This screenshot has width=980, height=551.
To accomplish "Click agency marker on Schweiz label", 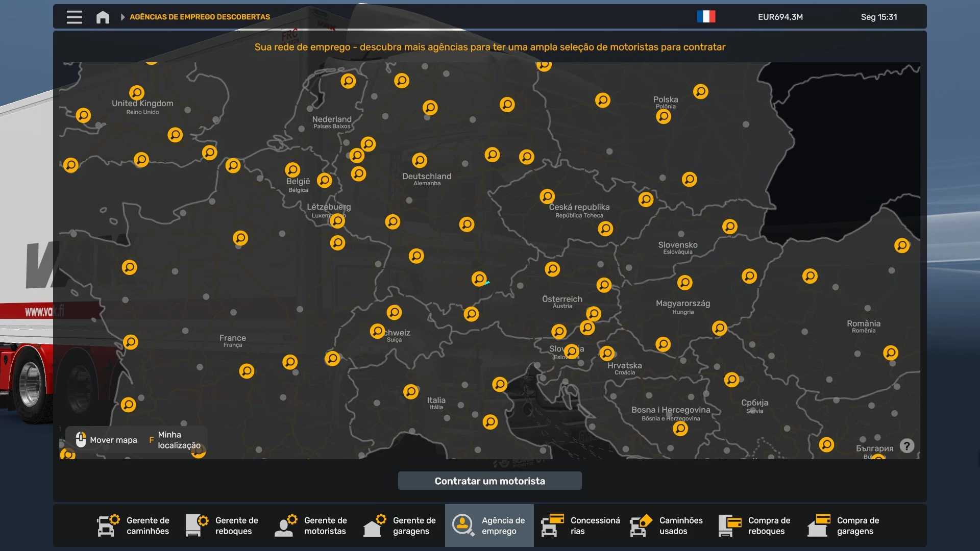I will (x=377, y=331).
